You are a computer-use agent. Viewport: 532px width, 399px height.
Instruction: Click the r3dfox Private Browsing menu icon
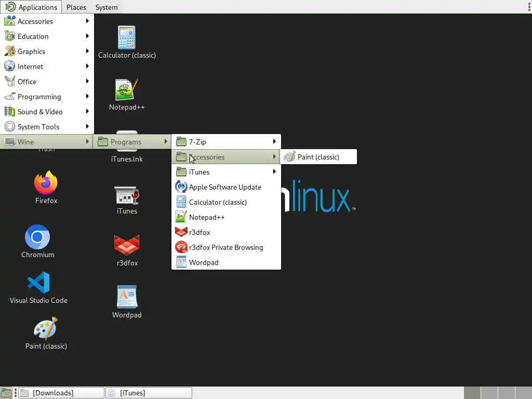181,247
